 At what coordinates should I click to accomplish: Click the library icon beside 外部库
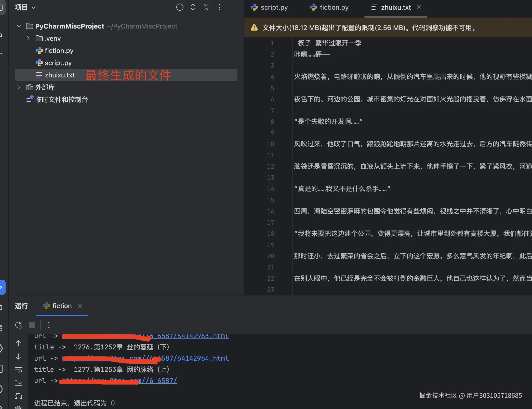30,87
